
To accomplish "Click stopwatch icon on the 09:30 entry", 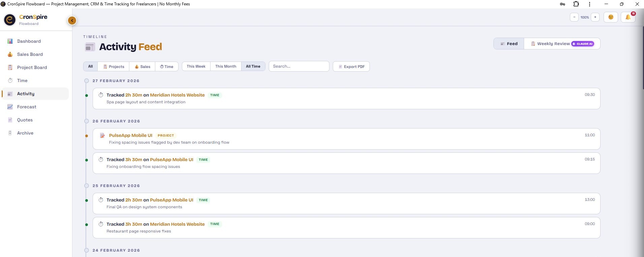I will 101,95.
